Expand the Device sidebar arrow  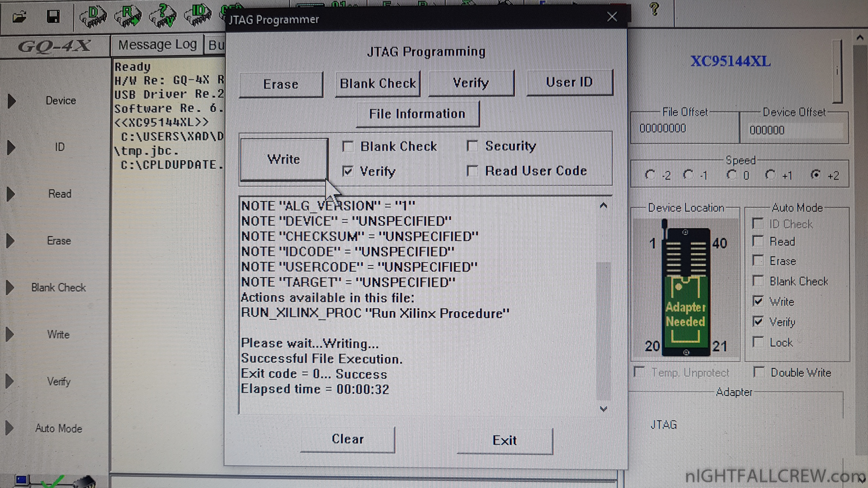(x=11, y=101)
